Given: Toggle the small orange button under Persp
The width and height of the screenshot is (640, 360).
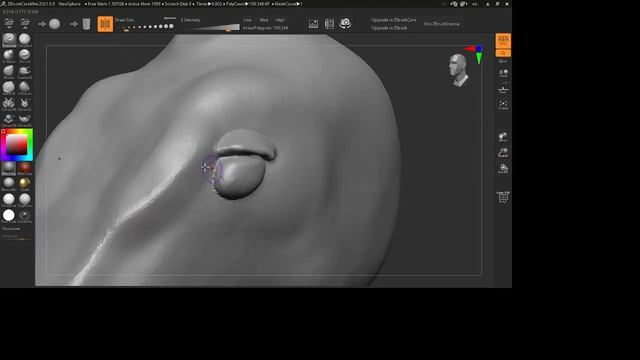Looking at the screenshot, I should click(x=503, y=53).
